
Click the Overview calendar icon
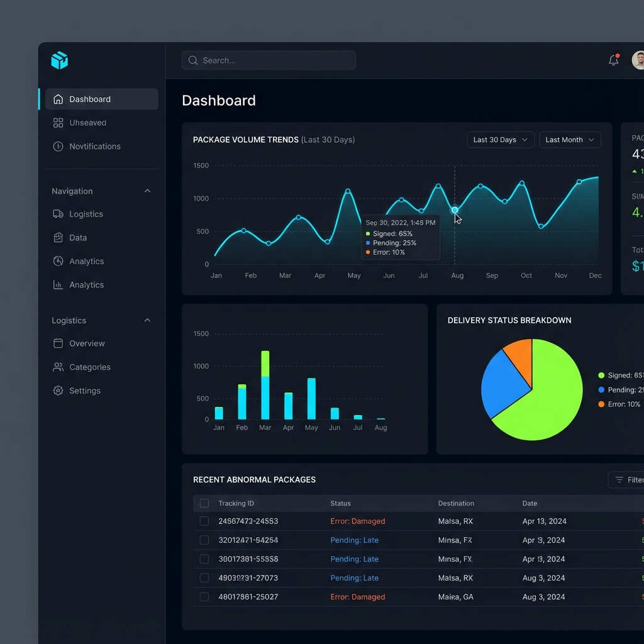pyautogui.click(x=58, y=343)
